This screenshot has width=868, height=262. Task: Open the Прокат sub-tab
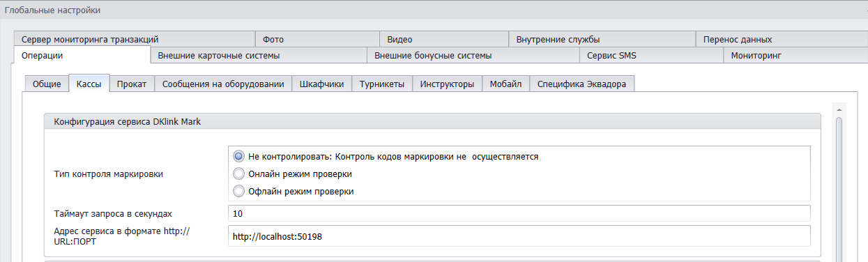[x=131, y=84]
